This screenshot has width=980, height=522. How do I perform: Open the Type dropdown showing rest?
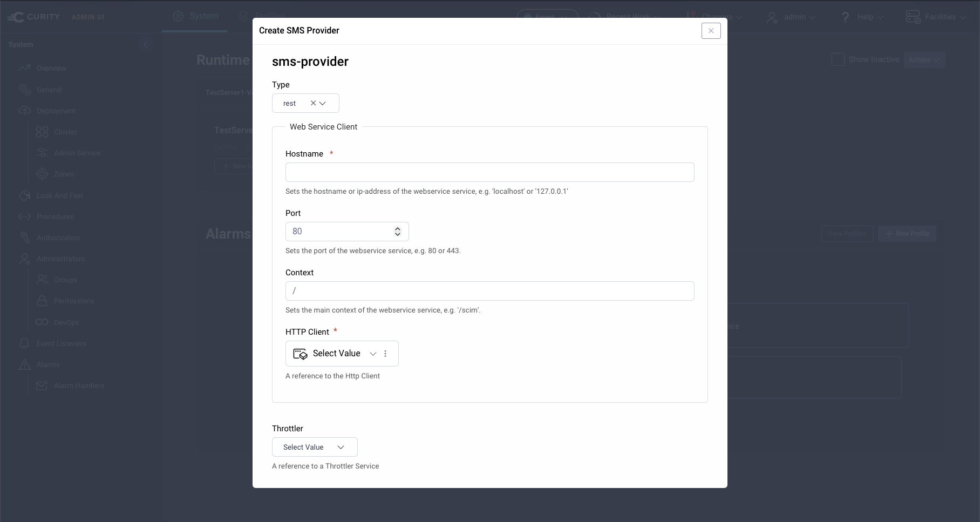323,103
